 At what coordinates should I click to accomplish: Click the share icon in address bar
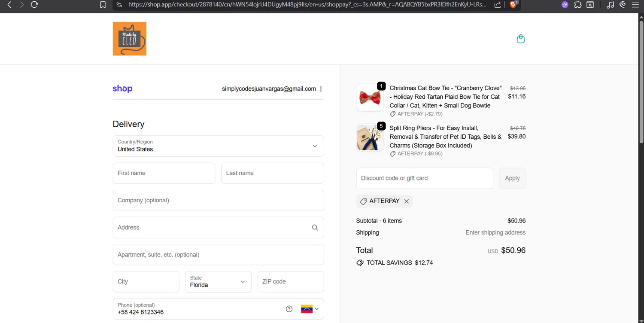[x=498, y=5]
